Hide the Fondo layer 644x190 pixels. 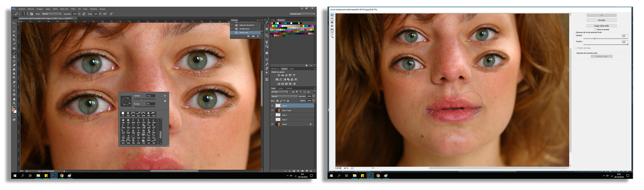tap(272, 124)
